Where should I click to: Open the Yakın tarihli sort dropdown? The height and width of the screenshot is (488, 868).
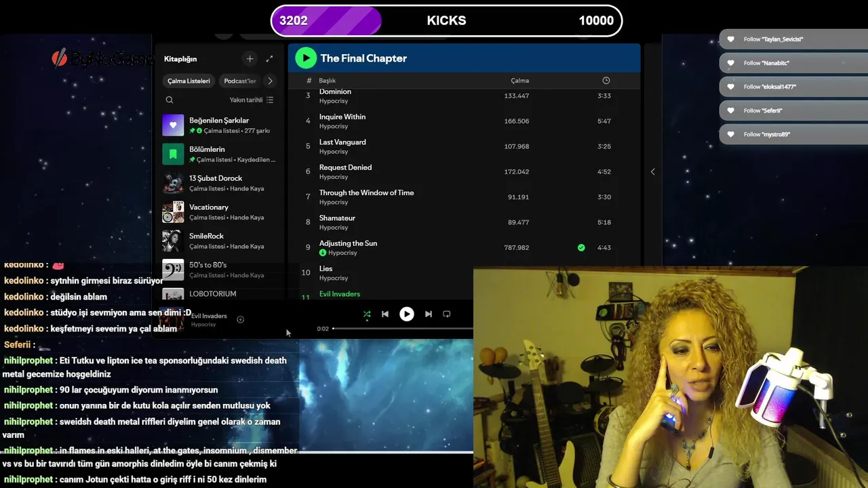click(251, 100)
